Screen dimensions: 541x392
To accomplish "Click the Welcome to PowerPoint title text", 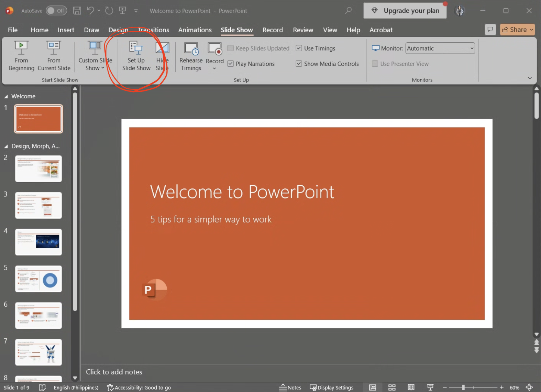I will 242,192.
